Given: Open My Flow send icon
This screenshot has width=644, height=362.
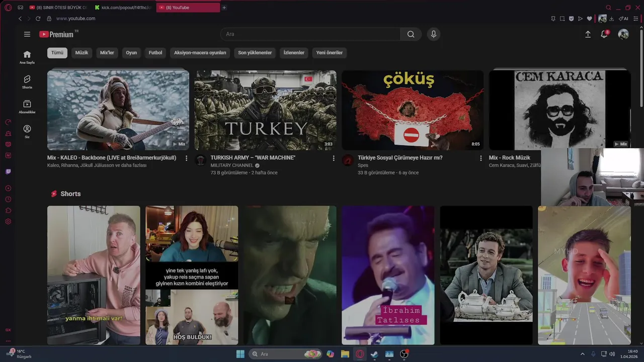Looking at the screenshot, I should tap(580, 19).
